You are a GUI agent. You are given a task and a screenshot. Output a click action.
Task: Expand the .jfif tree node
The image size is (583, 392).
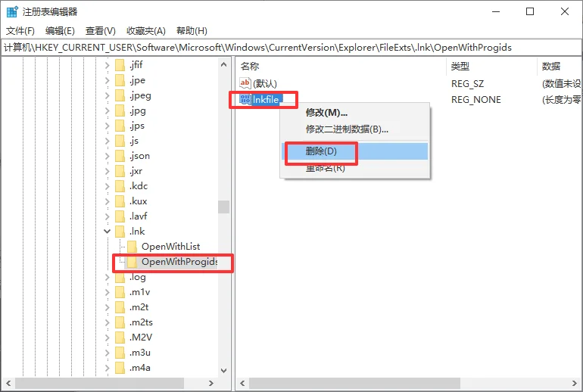pyautogui.click(x=107, y=65)
